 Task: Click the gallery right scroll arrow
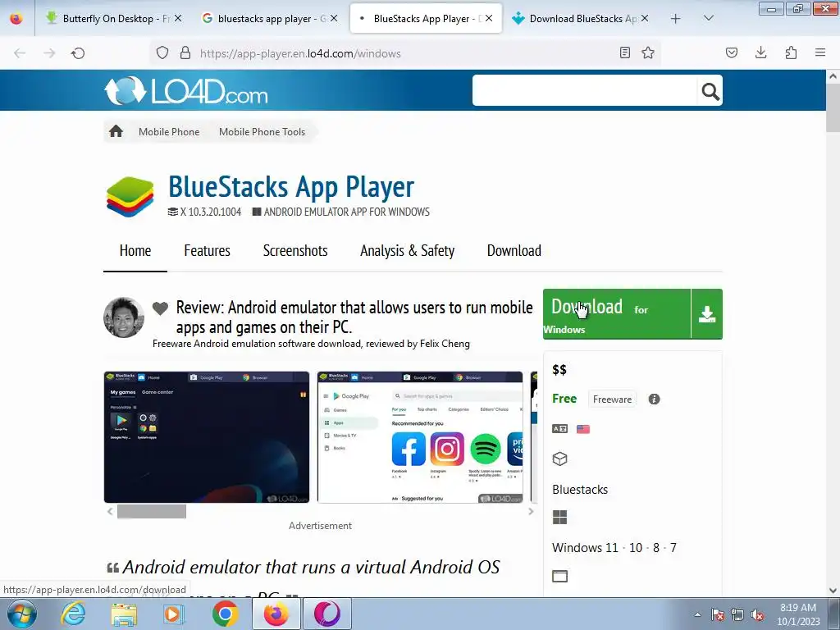tap(531, 512)
